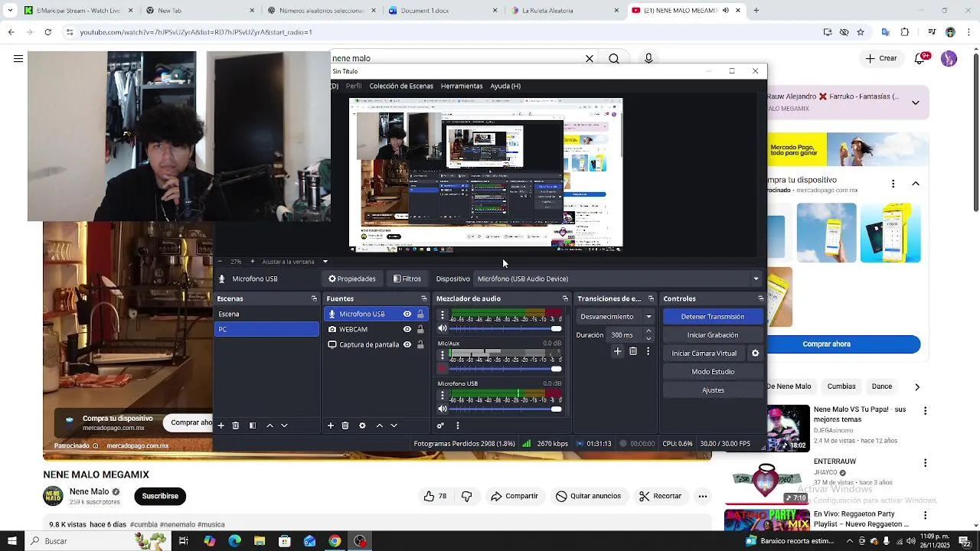
Task: Collapse the YouTube playlist panel chevron
Action: (915, 102)
